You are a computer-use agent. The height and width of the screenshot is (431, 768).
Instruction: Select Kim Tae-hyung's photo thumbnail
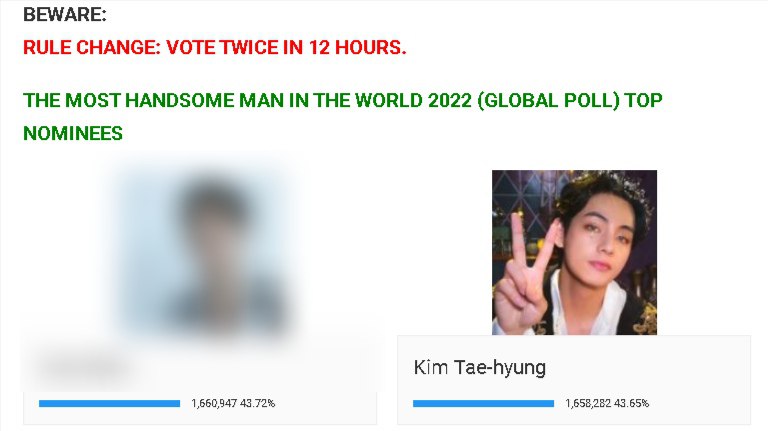click(x=574, y=252)
